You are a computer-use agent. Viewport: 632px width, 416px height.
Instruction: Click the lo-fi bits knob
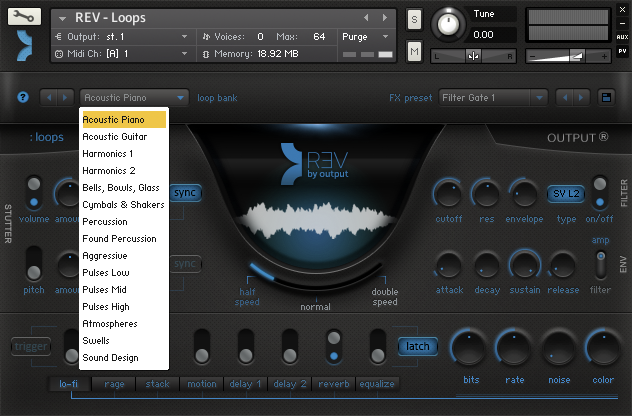pos(468,347)
